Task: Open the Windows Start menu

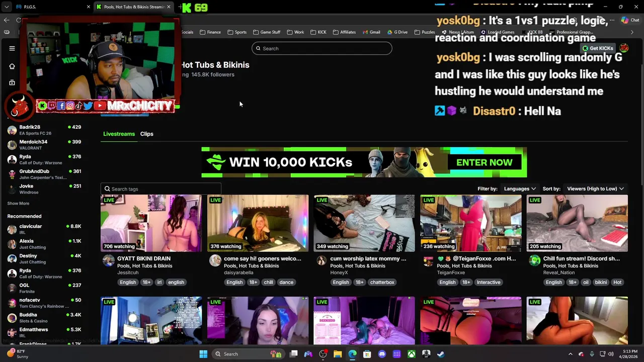Action: coord(203,354)
